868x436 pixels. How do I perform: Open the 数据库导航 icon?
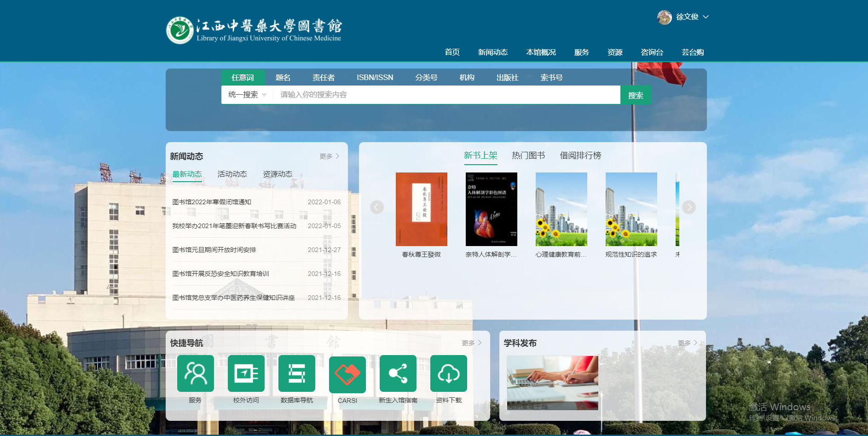pos(297,373)
